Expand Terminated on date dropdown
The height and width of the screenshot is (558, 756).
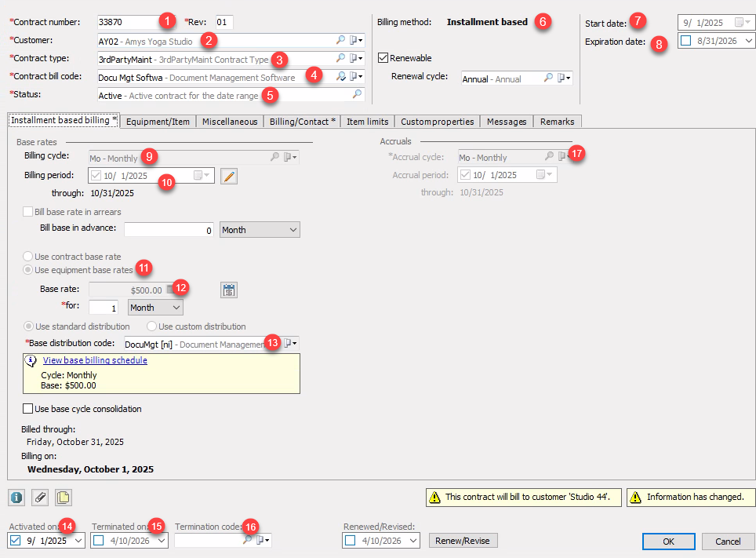tap(162, 540)
